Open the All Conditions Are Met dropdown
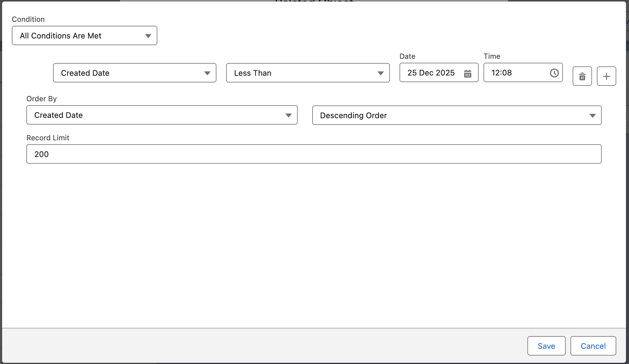Viewport: 629px width, 364px height. (x=84, y=36)
